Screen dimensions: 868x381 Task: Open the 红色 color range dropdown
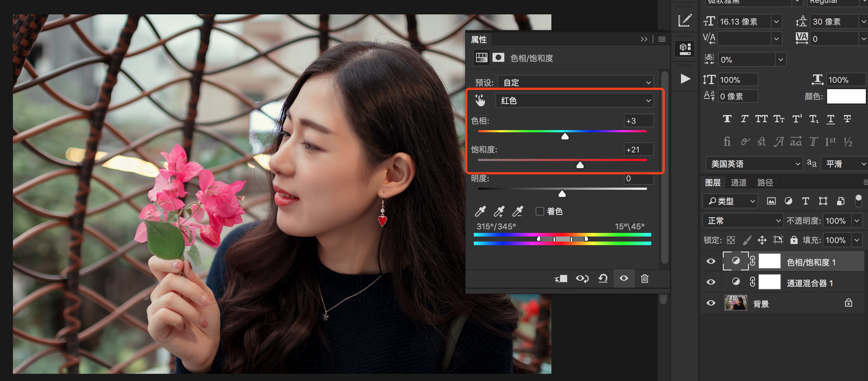574,100
